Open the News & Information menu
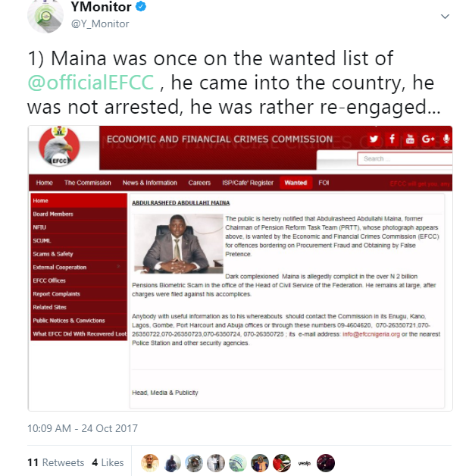This screenshot has height=476, width=469. point(150,183)
